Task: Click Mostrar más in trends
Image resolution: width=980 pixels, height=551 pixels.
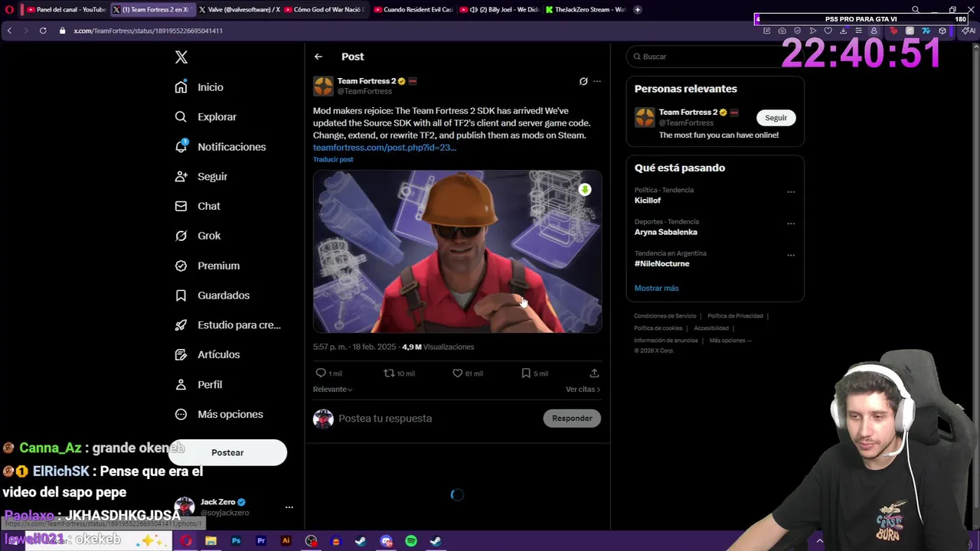Action: coord(656,289)
